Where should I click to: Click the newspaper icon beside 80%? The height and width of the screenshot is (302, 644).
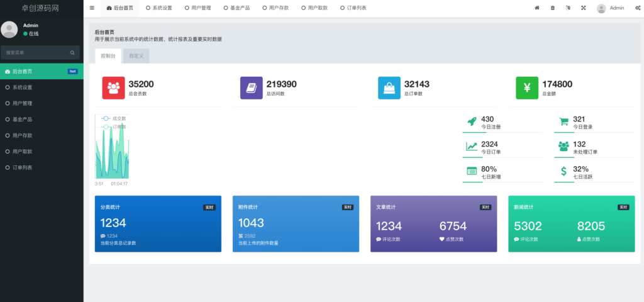(472, 171)
